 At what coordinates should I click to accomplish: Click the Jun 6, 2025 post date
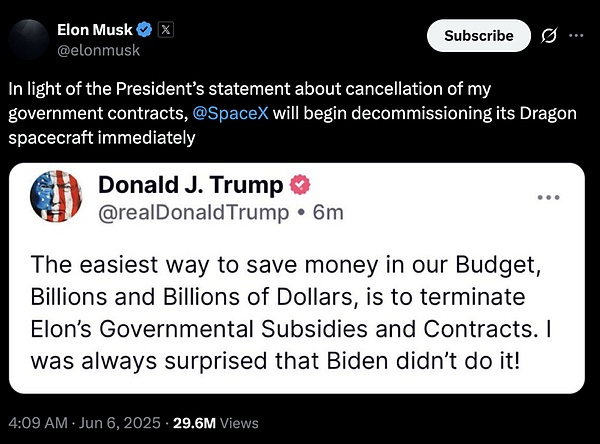coord(114,422)
